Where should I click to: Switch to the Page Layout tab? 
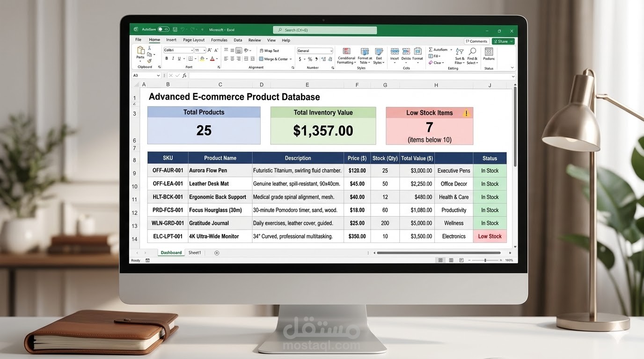[194, 40]
